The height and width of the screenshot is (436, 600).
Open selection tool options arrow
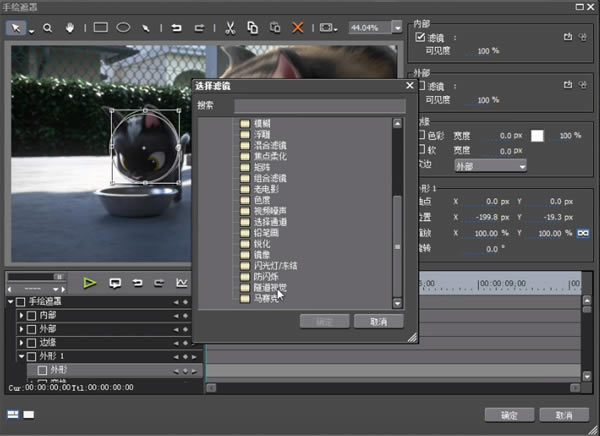coord(31,31)
